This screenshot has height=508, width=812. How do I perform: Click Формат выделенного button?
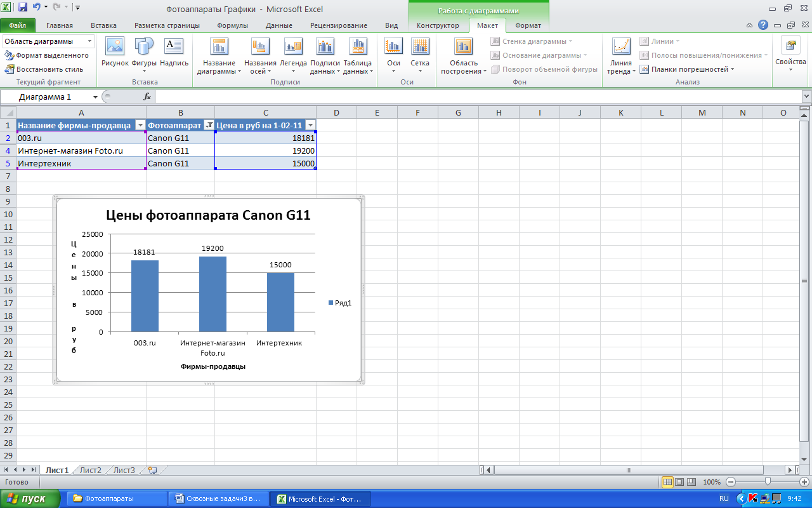pos(46,55)
